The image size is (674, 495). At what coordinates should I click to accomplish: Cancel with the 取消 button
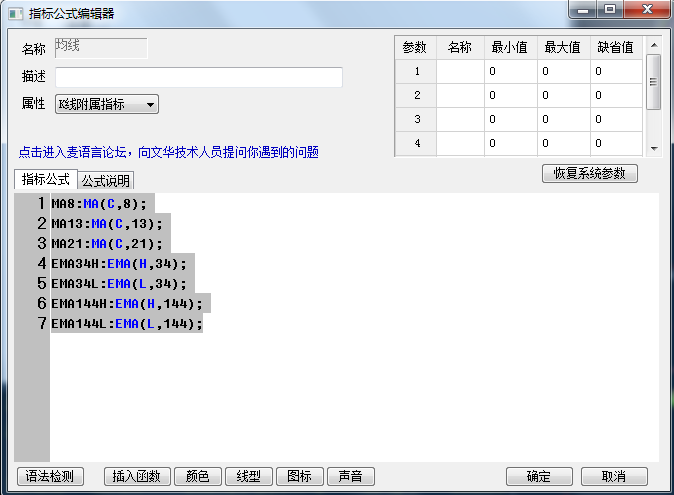[x=614, y=477]
